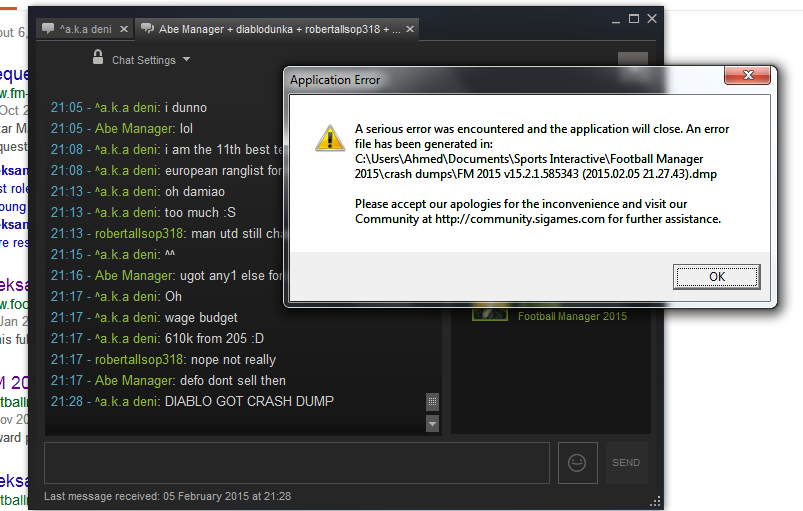Click speech bubble icon on ^a.k.a deni tab
Viewport: 803px width, 511px height.
point(48,28)
